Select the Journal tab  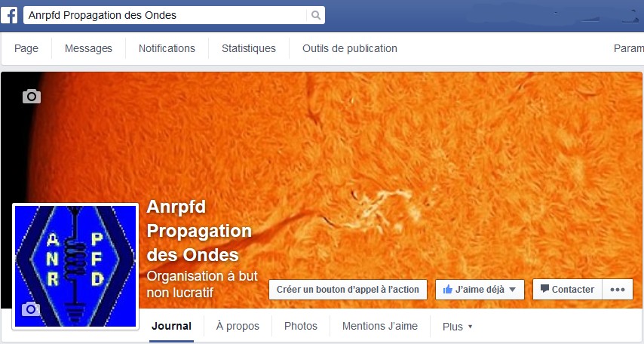[171, 327]
